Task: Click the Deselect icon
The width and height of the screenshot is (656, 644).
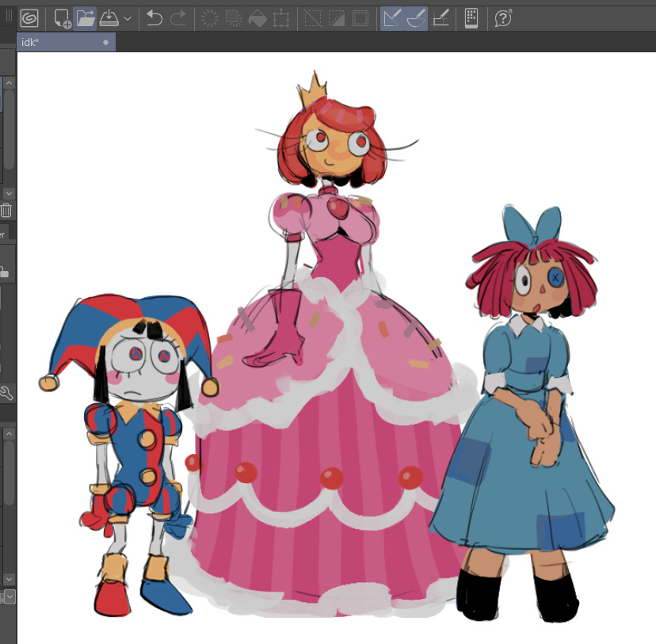Action: tap(312, 19)
